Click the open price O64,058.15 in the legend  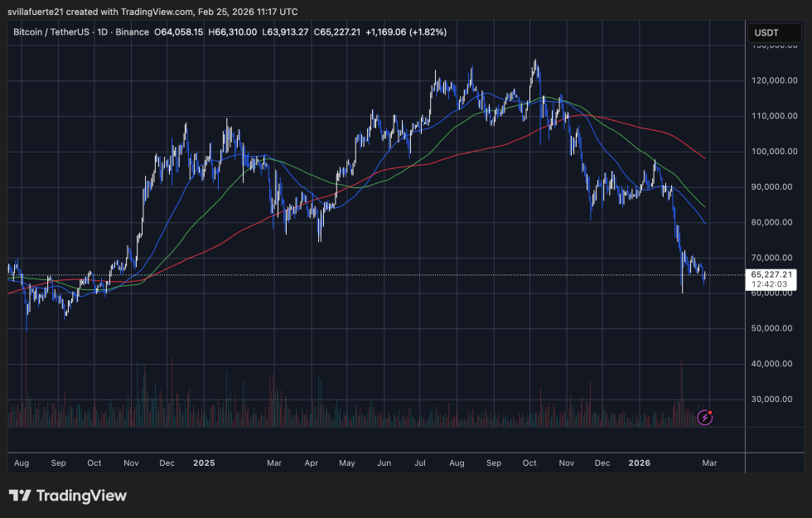(x=179, y=32)
